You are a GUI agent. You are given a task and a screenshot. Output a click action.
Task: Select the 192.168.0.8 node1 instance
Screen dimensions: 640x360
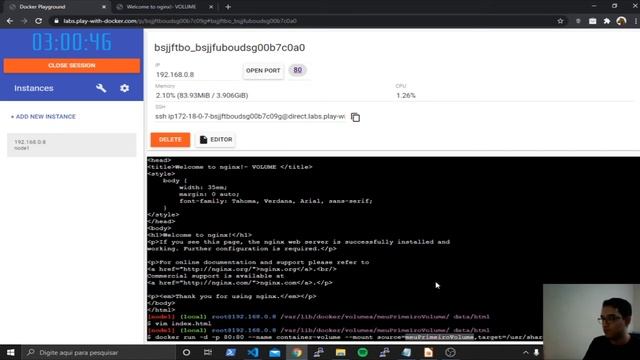tap(71, 145)
